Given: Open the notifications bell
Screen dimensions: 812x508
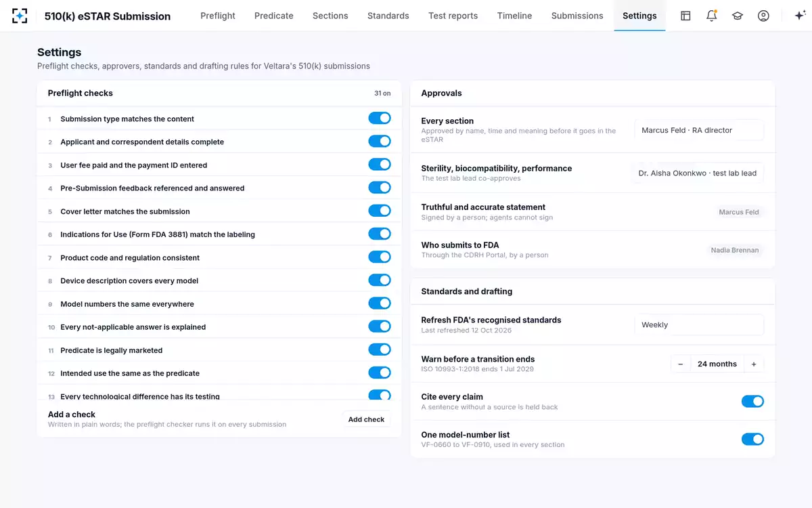Looking at the screenshot, I should point(711,16).
